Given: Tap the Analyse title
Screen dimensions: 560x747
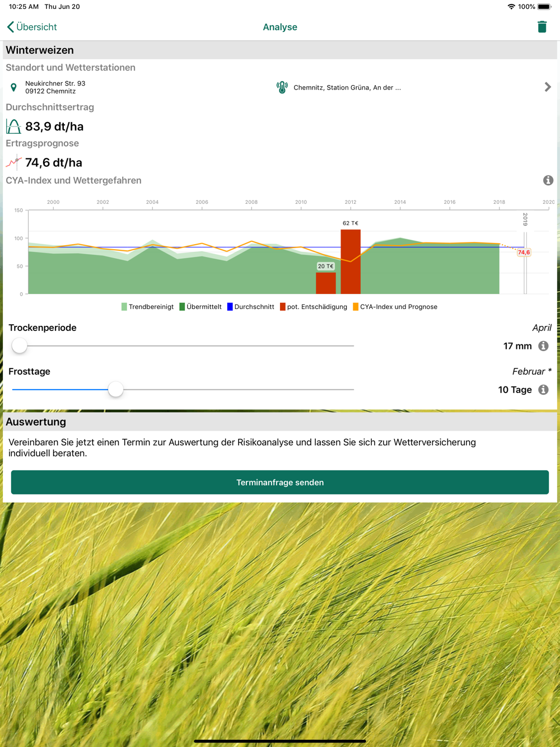Looking at the screenshot, I should pyautogui.click(x=280, y=27).
